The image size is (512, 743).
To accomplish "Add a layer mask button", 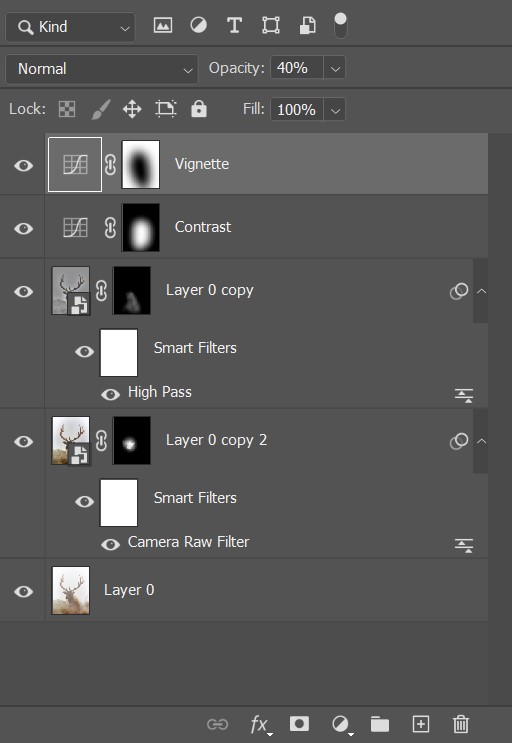I will tap(299, 724).
